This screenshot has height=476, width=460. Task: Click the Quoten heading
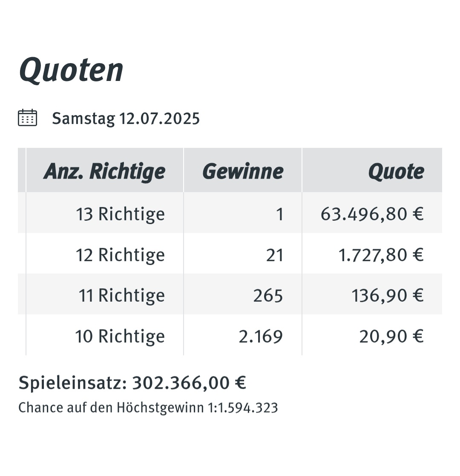71,70
